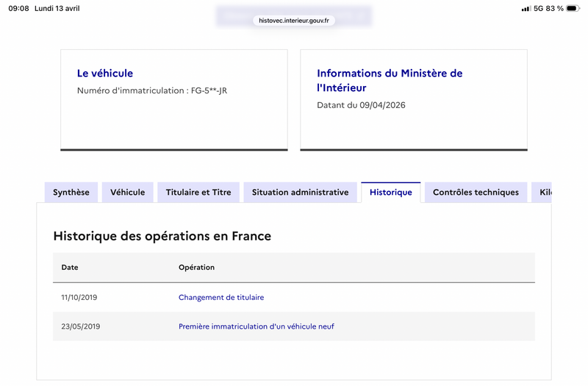
Task: Select the Titulaire et Titre tab
Action: [x=198, y=193]
